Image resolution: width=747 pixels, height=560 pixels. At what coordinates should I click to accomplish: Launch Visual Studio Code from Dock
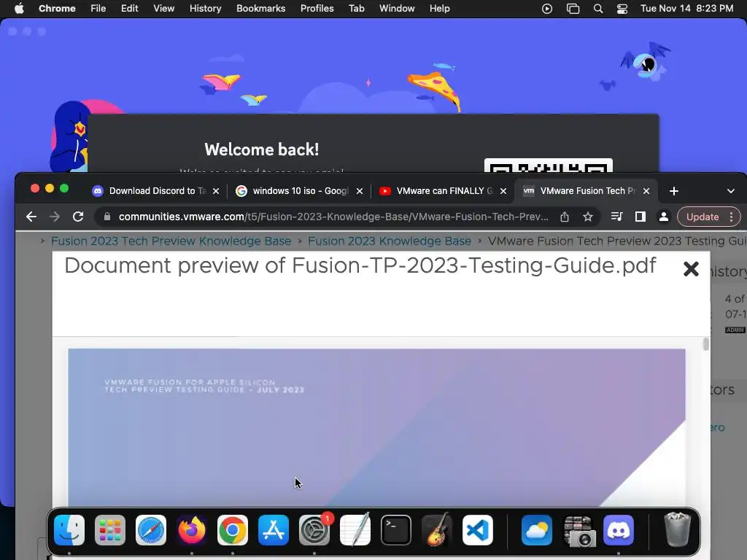tap(478, 530)
